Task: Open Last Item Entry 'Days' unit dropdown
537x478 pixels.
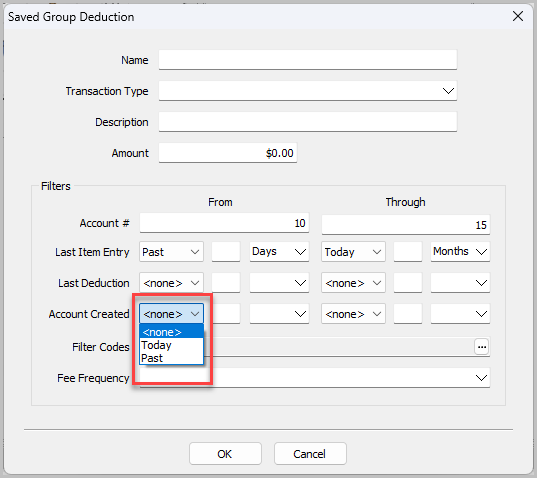Action: coord(279,252)
